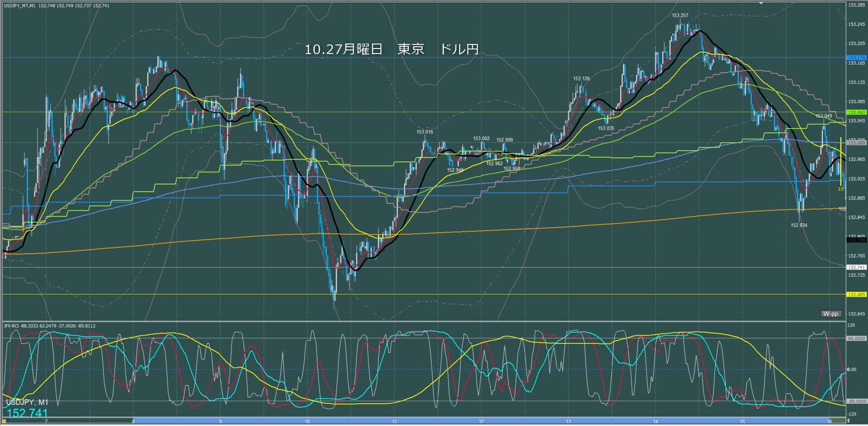This screenshot has width=868, height=426.
Task: Select the blue 153.176 price level tag
Action: [x=856, y=58]
